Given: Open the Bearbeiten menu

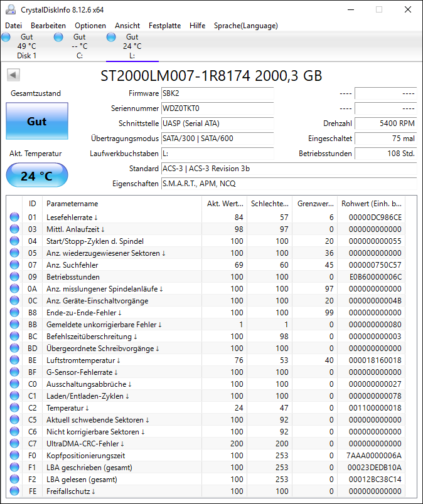Looking at the screenshot, I should point(48,26).
